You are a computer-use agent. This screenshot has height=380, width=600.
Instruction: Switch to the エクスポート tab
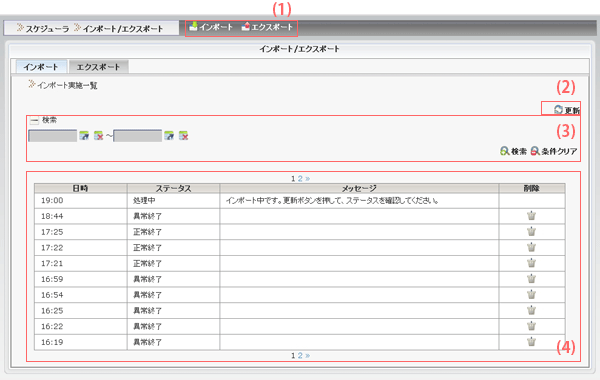click(x=98, y=67)
